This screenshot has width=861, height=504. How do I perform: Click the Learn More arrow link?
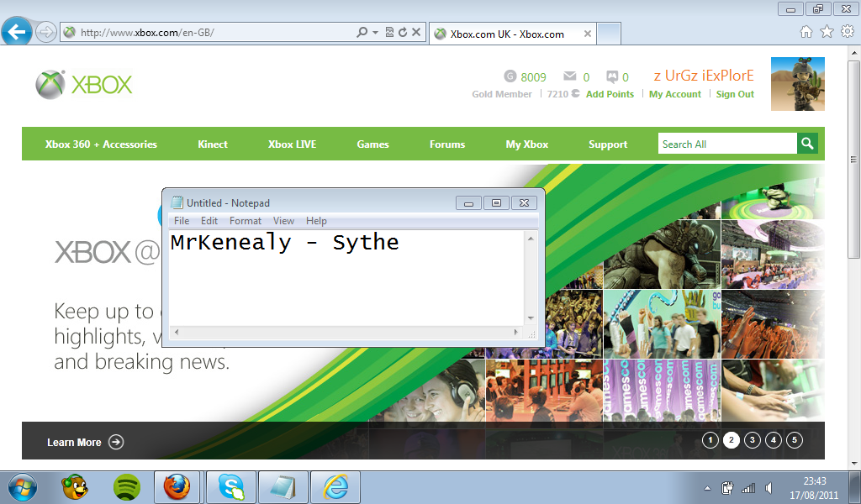[x=85, y=442]
